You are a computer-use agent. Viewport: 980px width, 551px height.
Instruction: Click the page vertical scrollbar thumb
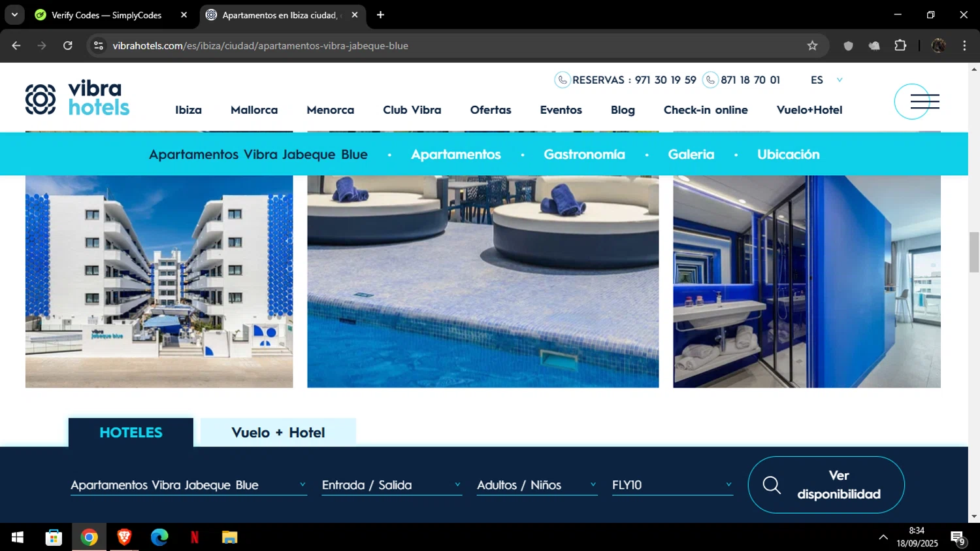(x=974, y=252)
